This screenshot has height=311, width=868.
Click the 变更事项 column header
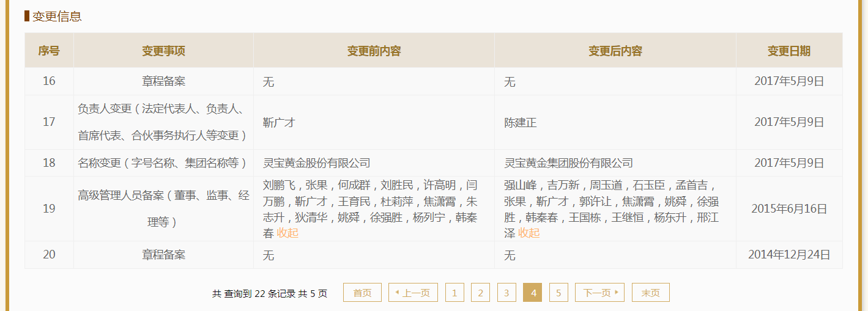click(163, 51)
